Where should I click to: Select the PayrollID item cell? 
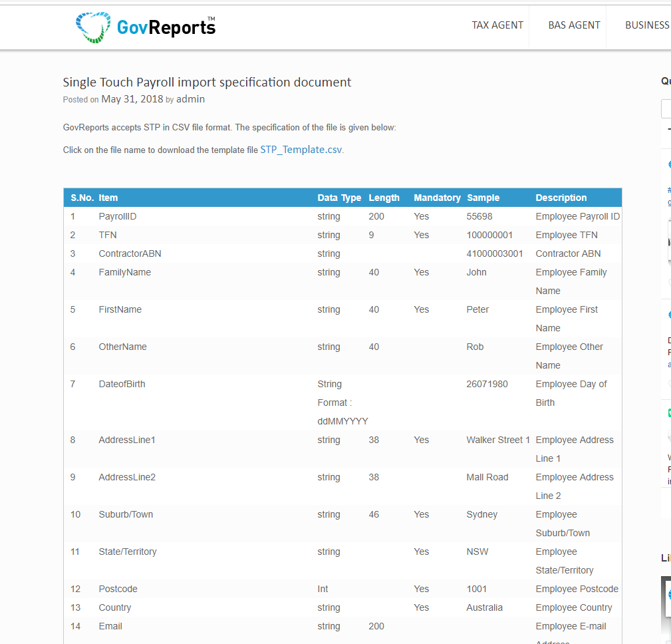[118, 216]
